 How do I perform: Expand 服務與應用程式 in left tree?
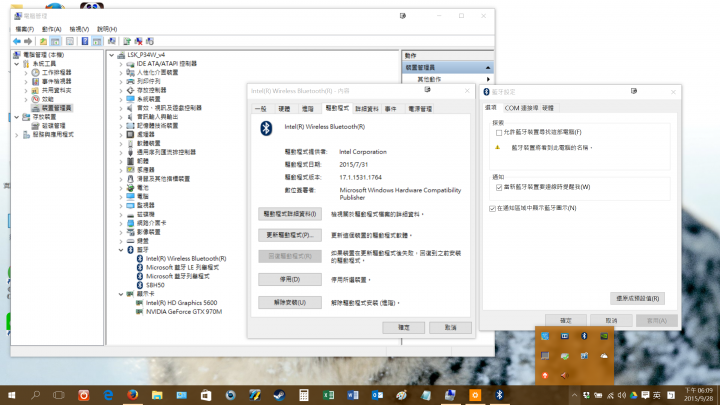[x=17, y=135]
